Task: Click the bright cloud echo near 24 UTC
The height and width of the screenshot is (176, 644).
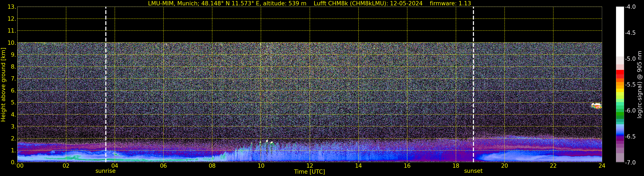Action: click(597, 106)
